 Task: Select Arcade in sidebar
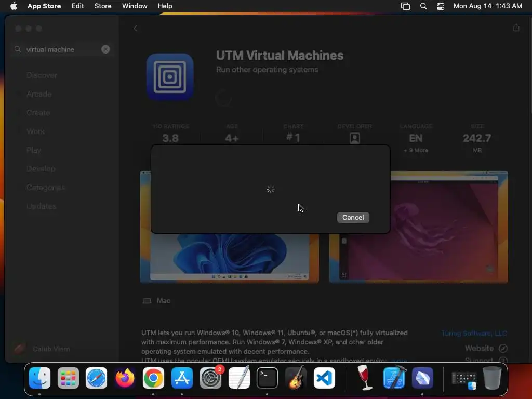[x=39, y=94]
